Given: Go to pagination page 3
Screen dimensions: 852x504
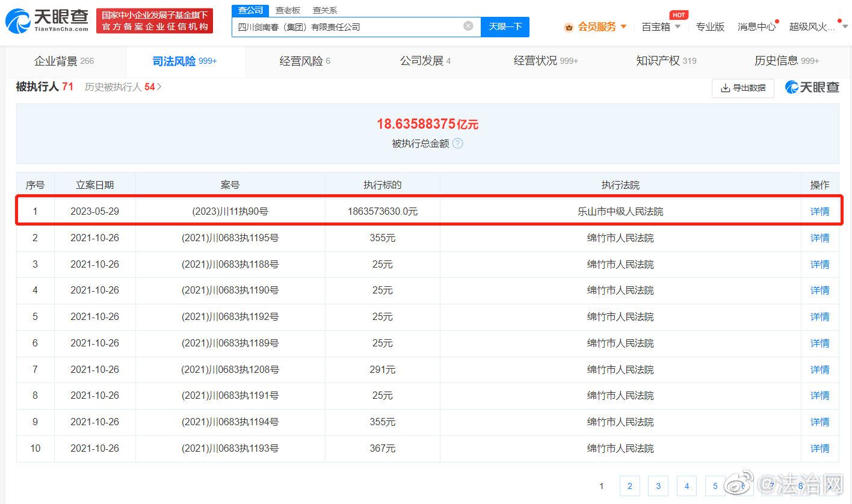Looking at the screenshot, I should [658, 486].
